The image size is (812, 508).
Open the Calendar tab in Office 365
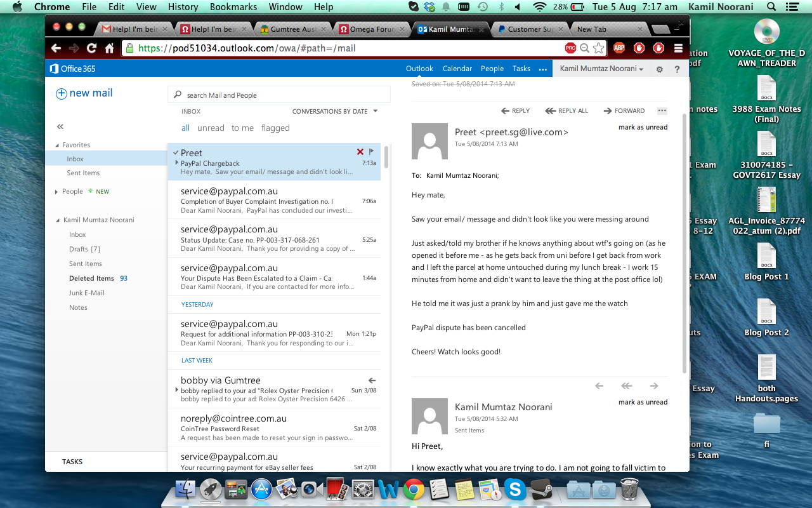point(457,69)
